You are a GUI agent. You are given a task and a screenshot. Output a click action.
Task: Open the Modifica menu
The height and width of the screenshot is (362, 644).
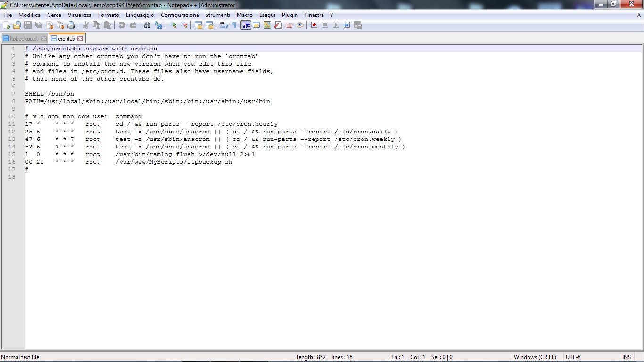(30, 15)
